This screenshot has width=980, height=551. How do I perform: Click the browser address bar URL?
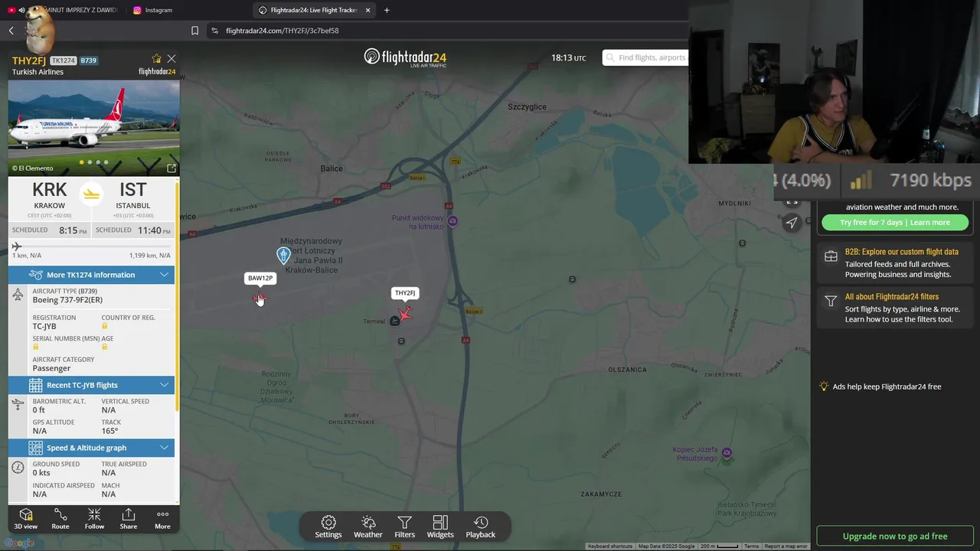pyautogui.click(x=283, y=31)
